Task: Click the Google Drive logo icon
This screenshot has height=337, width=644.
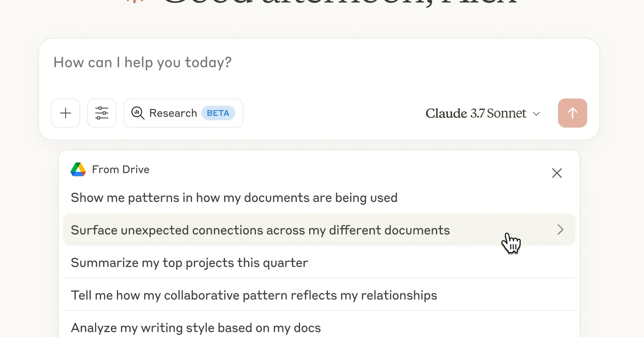Action: [78, 169]
